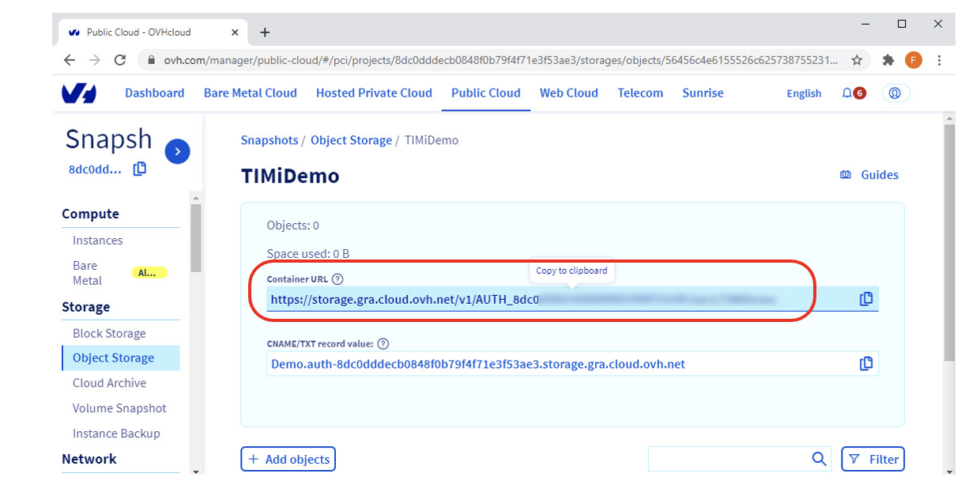
Task: Select Block Storage in sidebar
Action: pyautogui.click(x=109, y=334)
